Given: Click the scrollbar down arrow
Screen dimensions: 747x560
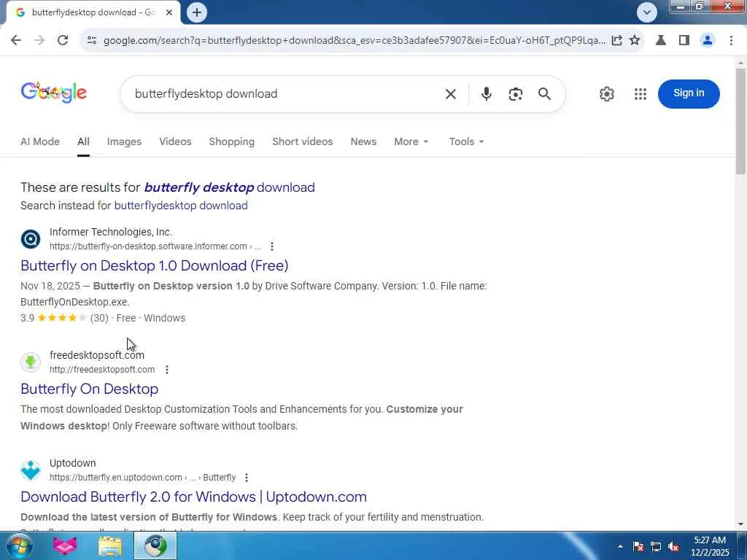Looking at the screenshot, I should click(741, 524).
